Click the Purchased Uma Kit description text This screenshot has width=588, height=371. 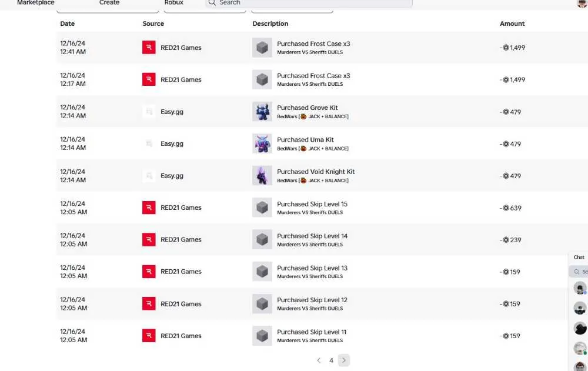coord(305,139)
